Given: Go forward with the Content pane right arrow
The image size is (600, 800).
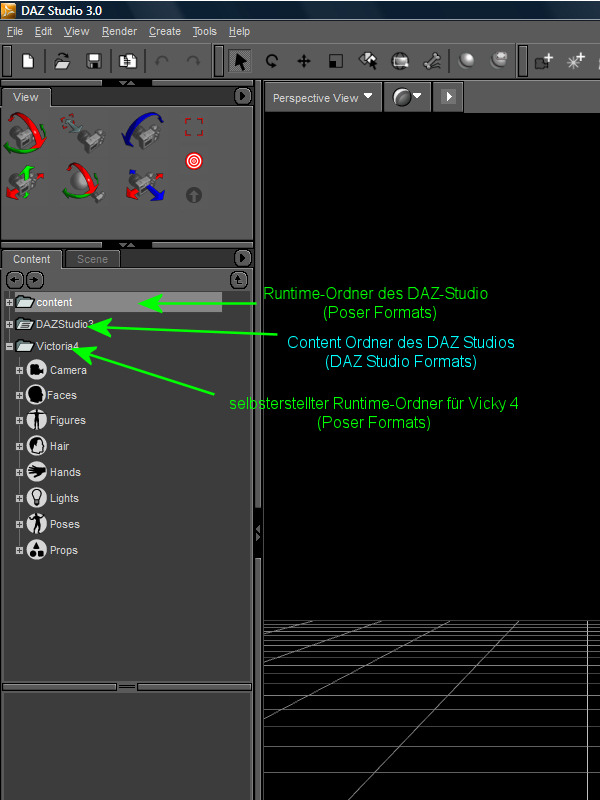Looking at the screenshot, I should (35, 280).
